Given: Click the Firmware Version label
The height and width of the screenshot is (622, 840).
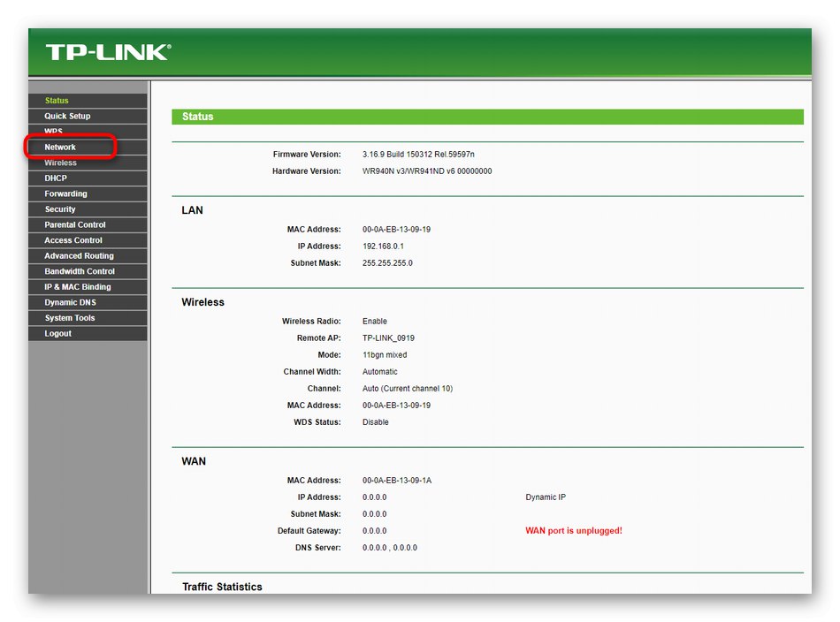Looking at the screenshot, I should (307, 154).
